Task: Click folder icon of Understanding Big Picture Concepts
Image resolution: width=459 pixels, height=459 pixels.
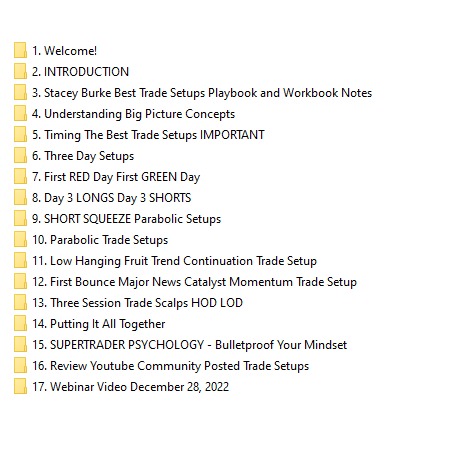Action: point(20,113)
